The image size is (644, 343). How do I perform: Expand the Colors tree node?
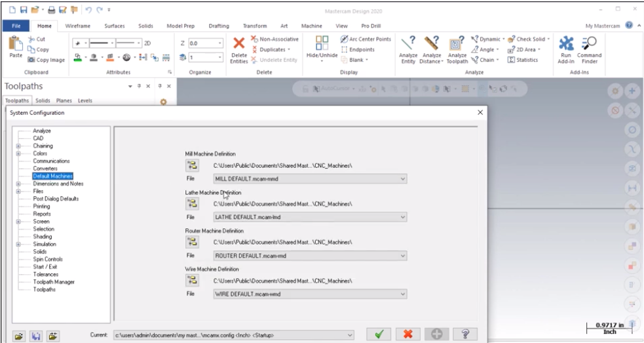coord(18,153)
